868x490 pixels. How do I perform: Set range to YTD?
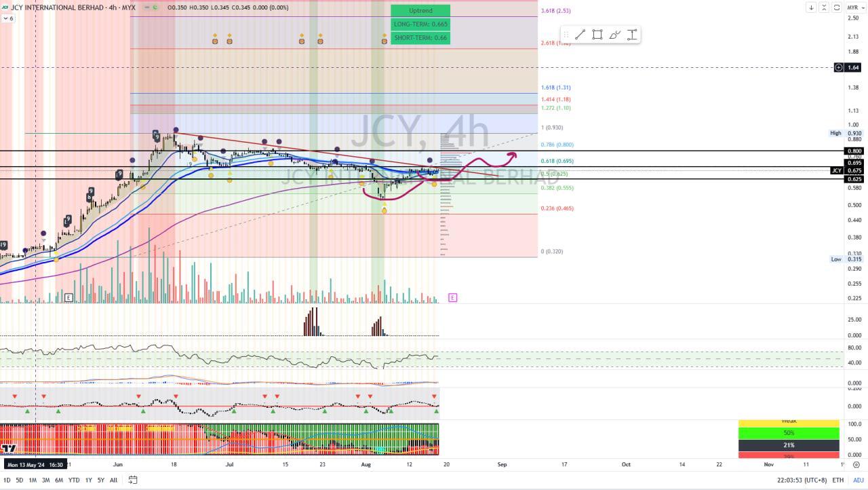74,480
